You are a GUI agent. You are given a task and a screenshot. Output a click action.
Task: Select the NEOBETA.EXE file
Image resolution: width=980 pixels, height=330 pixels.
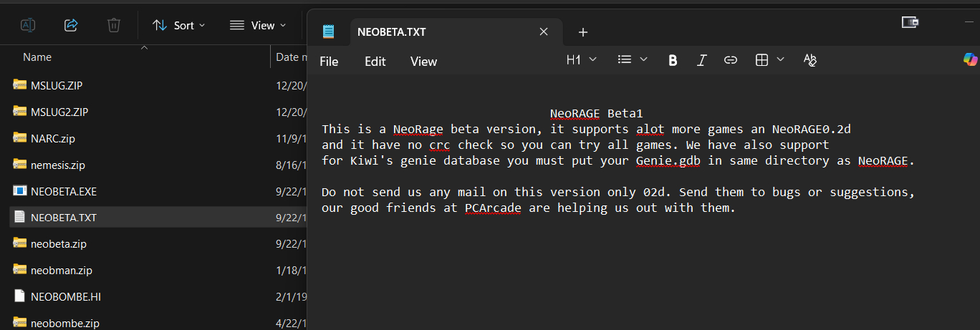pyautogui.click(x=63, y=191)
